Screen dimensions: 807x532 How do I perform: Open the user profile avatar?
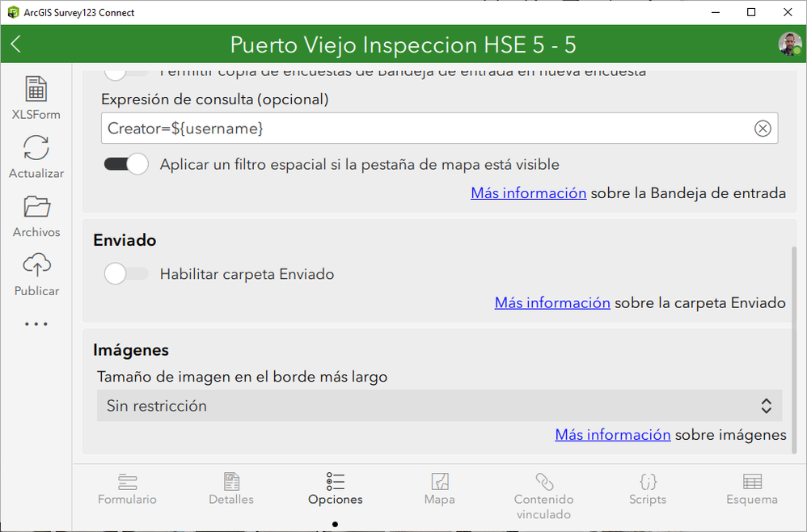[x=789, y=44]
